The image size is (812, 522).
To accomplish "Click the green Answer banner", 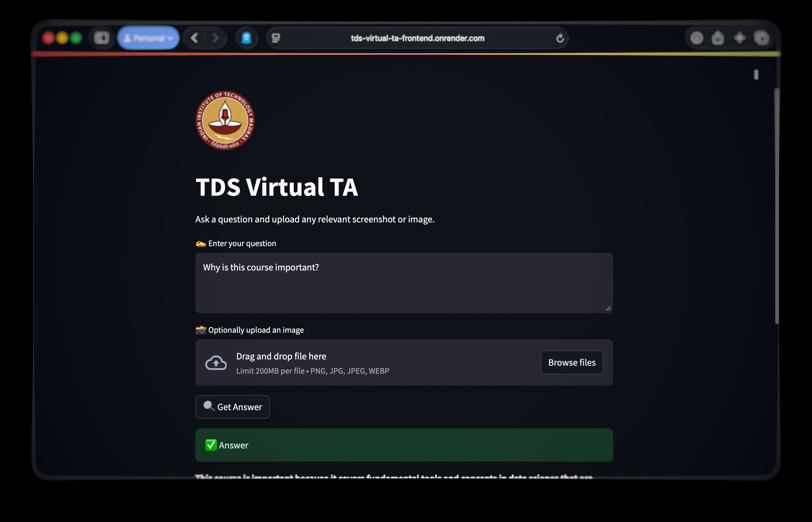I will tap(404, 445).
